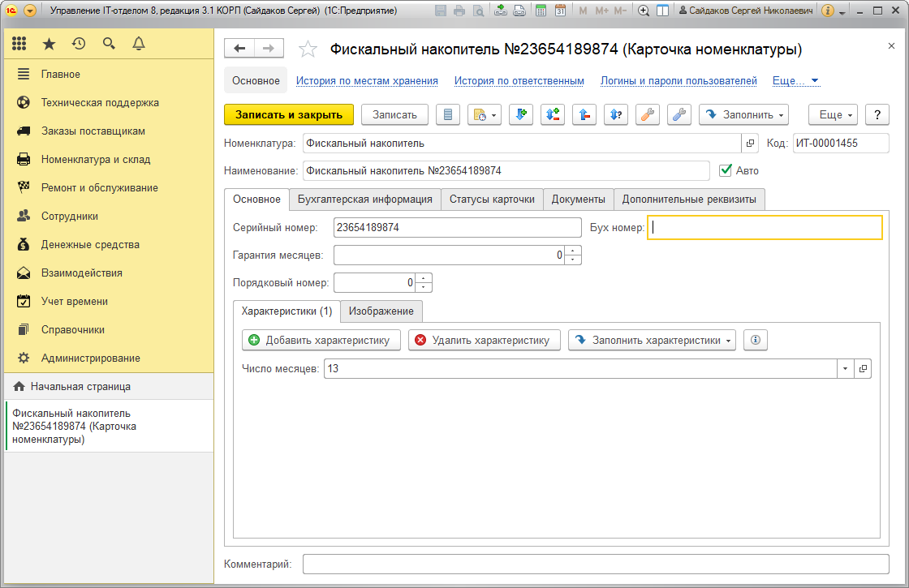Viewport: 909px width, 588px height.
Task: Open the Число месяцев value card button
Action: [863, 368]
